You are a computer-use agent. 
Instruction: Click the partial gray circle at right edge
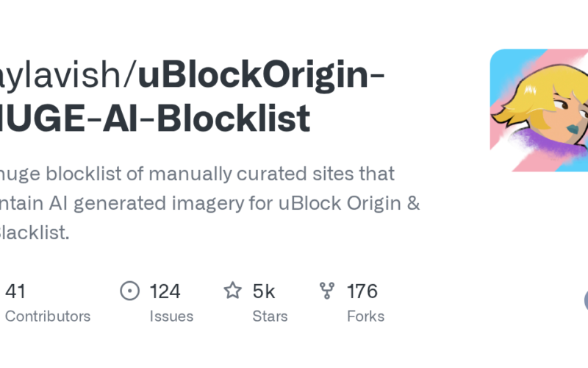tap(585, 300)
